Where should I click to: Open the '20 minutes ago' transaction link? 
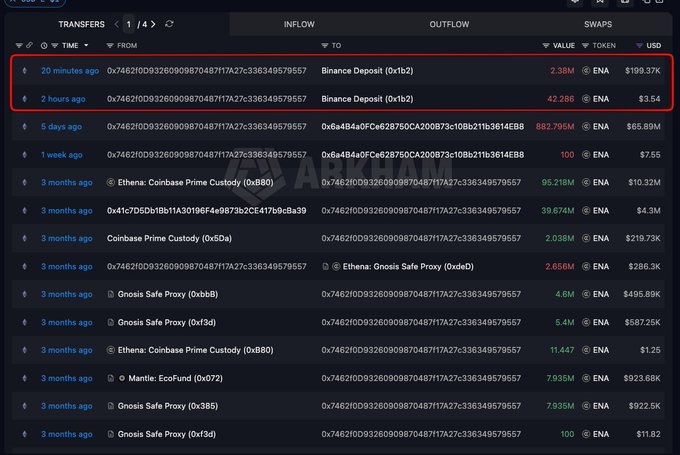coord(70,71)
